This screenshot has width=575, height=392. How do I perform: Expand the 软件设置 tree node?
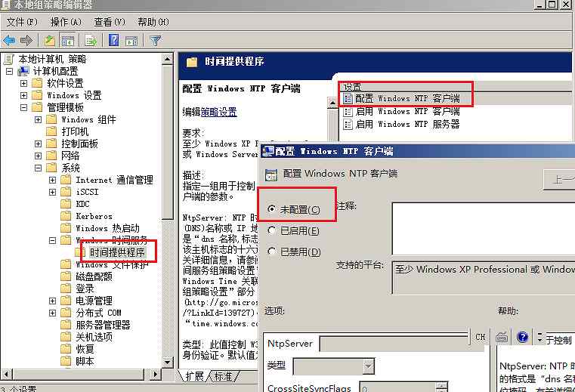(24, 83)
